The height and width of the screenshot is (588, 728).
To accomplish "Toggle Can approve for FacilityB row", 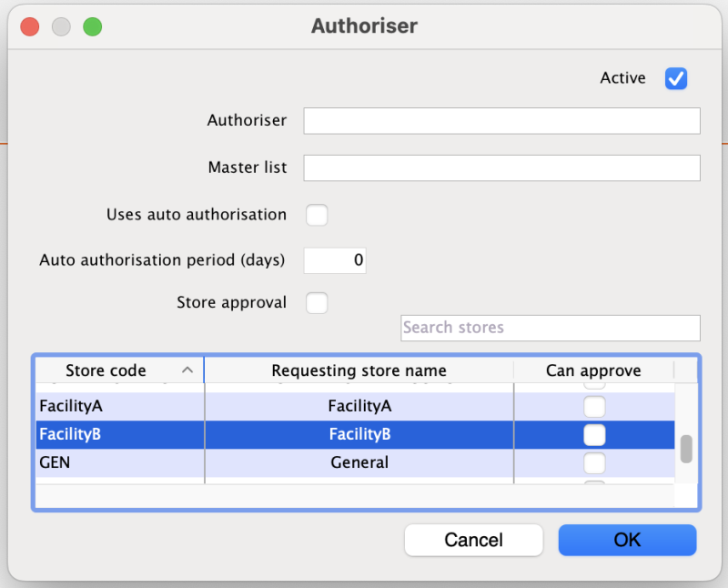I will click(593, 435).
